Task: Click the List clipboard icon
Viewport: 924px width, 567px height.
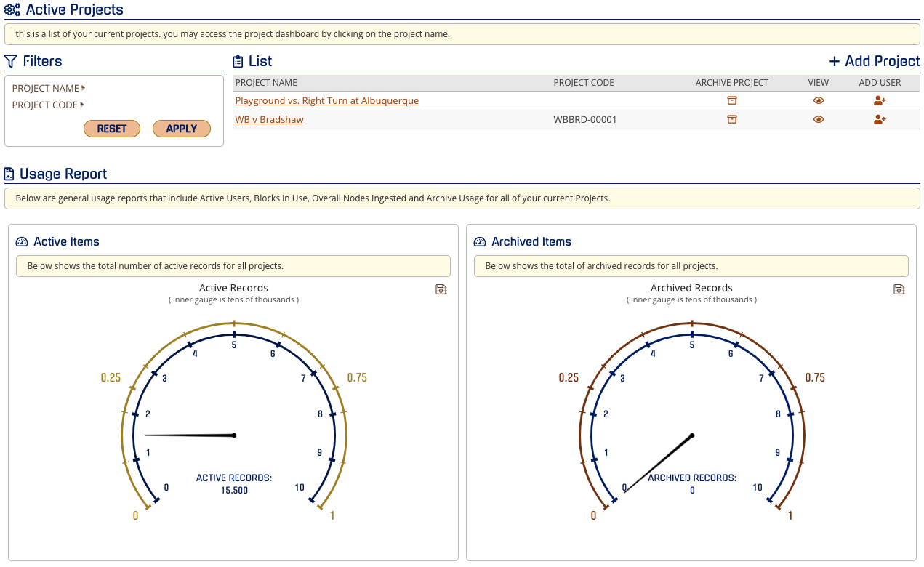Action: click(238, 62)
